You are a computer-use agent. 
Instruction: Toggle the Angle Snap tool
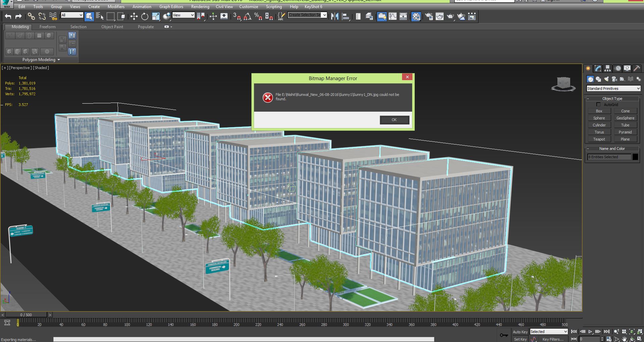point(247,16)
